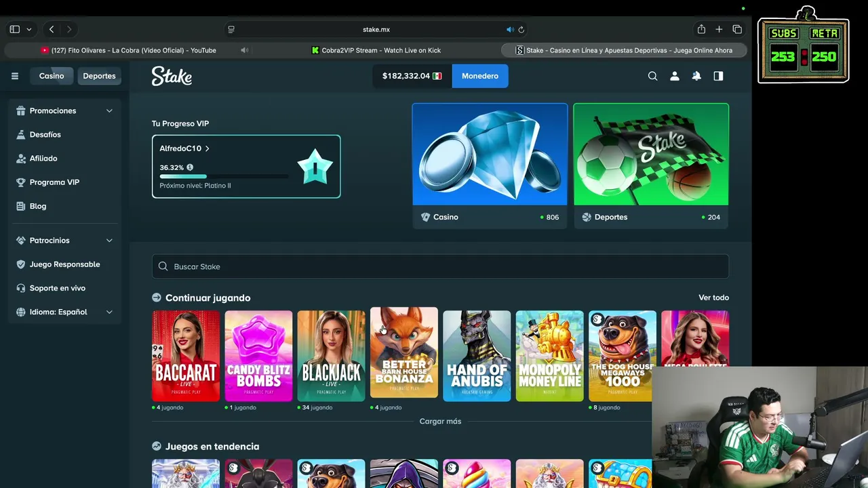Viewport: 868px width, 488px height.
Task: Open the user profile icon
Action: click(675, 76)
